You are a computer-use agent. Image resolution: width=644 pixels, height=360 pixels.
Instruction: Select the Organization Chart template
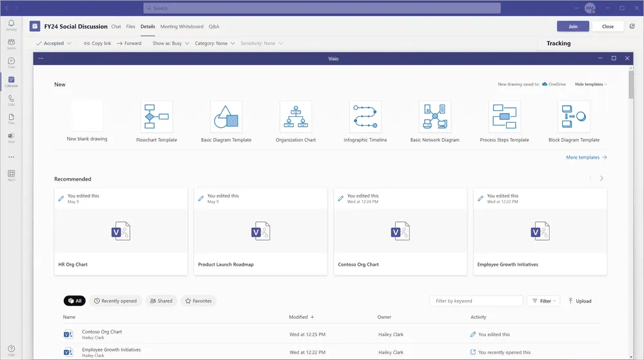point(296,117)
